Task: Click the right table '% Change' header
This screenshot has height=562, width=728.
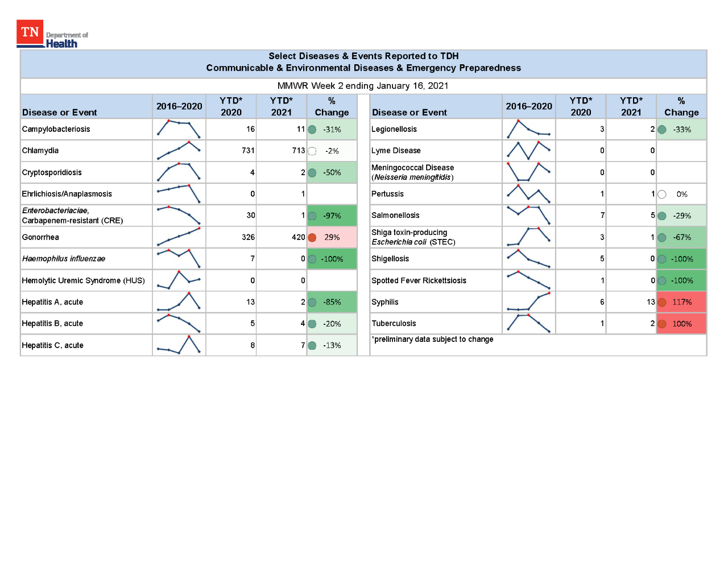Action: (681, 106)
